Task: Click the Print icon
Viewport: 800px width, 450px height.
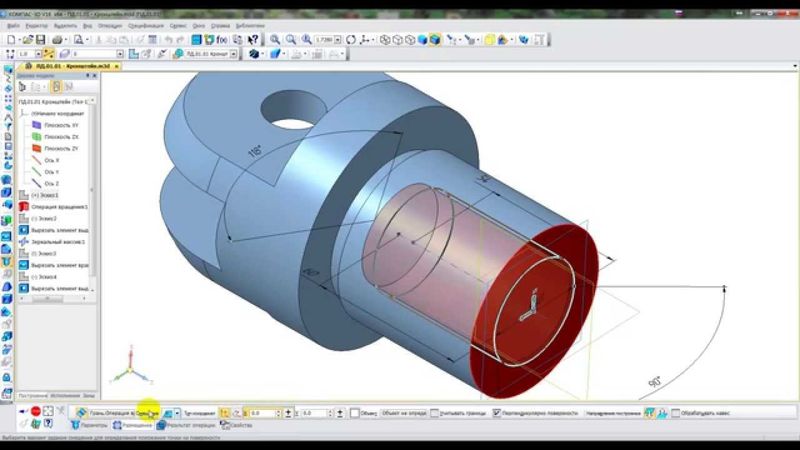Action: [57, 39]
